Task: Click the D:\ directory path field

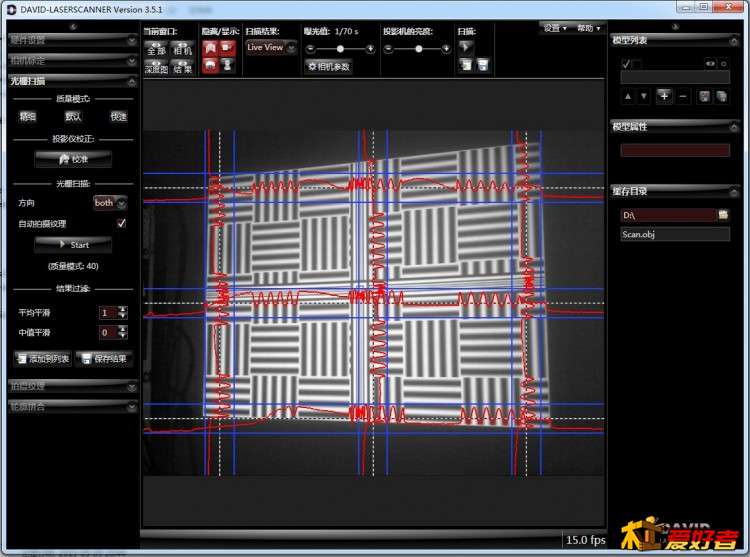Action: pos(668,215)
